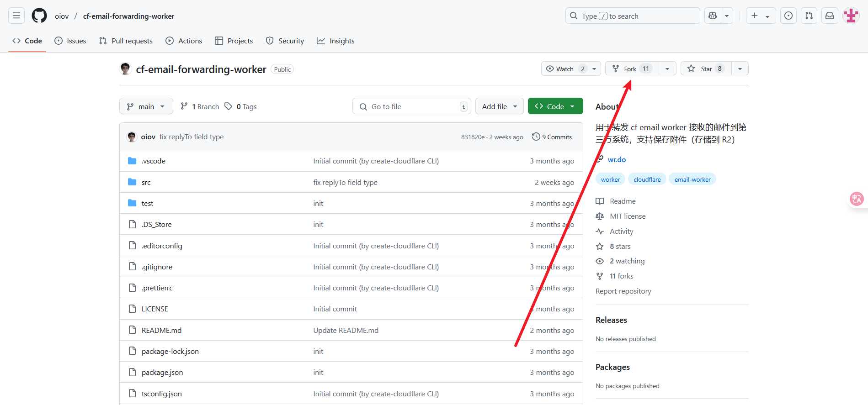Open the Fork options dropdown arrow
The height and width of the screenshot is (405, 868).
(x=667, y=68)
